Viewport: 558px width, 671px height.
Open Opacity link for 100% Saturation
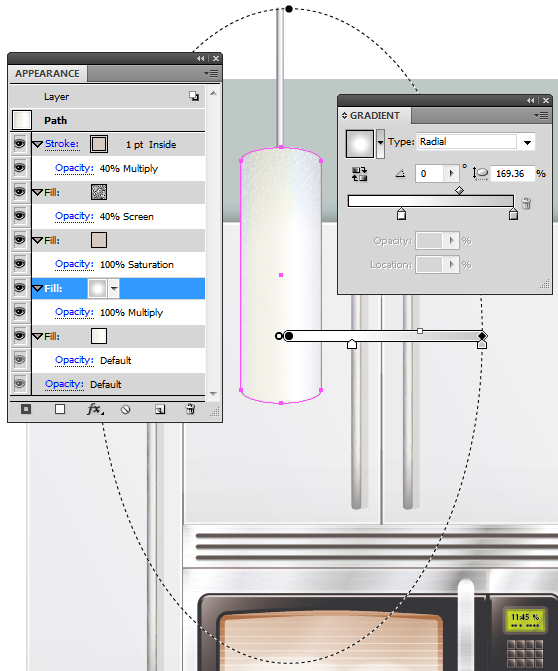74,264
